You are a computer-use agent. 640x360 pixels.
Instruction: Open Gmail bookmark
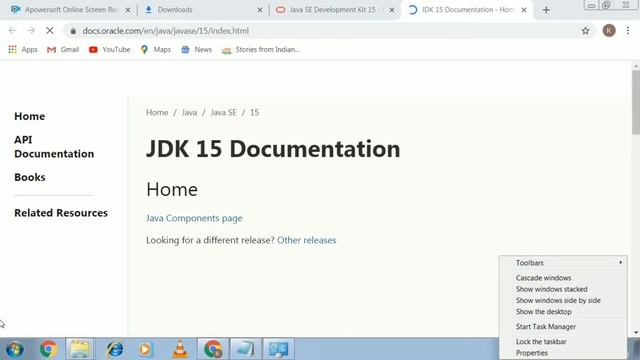63,49
